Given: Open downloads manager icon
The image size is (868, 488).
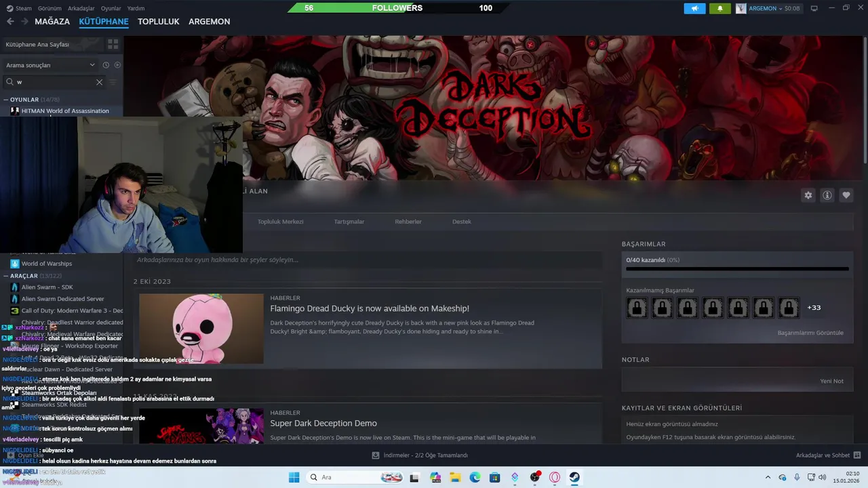Looking at the screenshot, I should (376, 455).
